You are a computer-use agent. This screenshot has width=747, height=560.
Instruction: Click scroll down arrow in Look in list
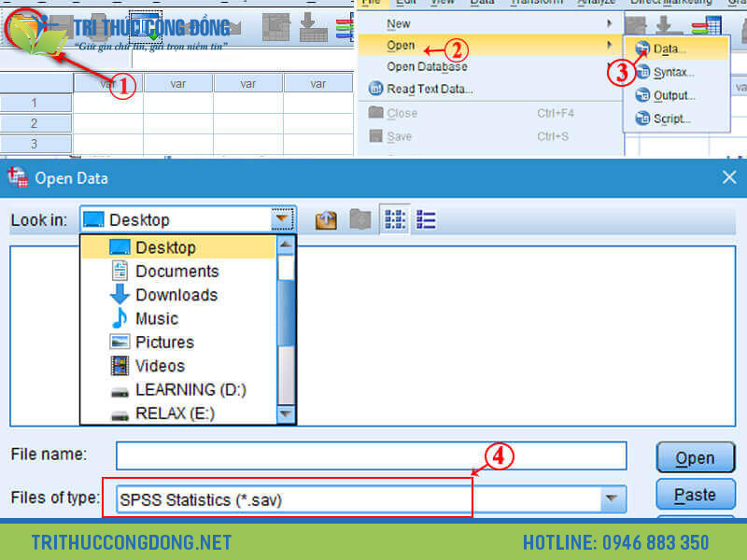(x=286, y=413)
